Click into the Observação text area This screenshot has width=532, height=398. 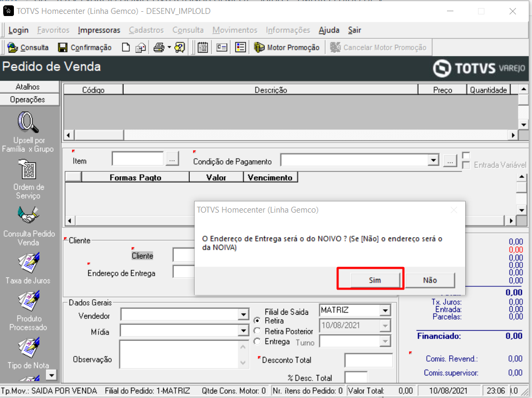pyautogui.click(x=180, y=355)
